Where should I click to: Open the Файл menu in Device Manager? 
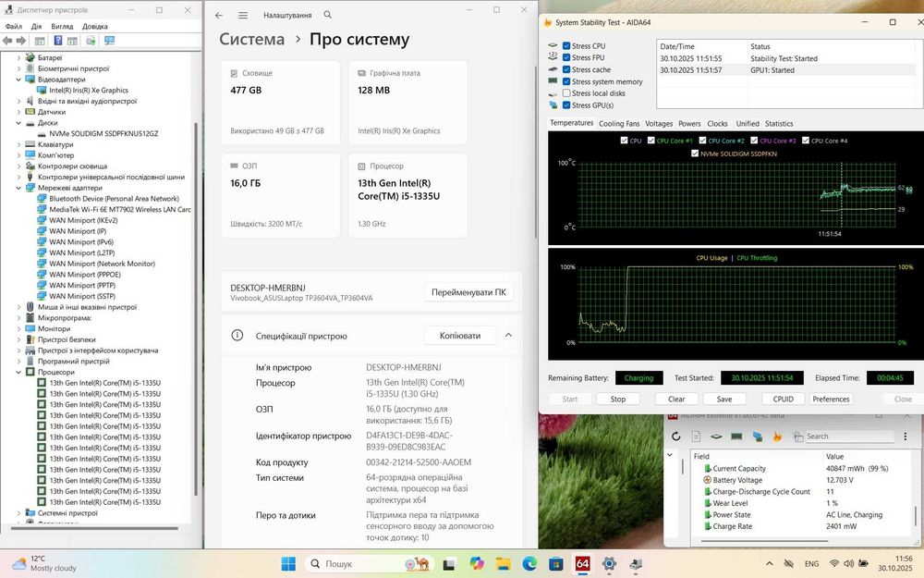(14, 27)
